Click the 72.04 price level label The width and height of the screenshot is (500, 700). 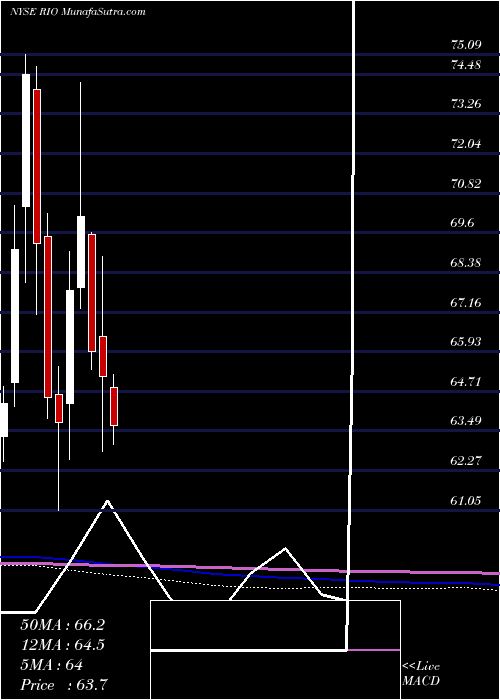(x=466, y=144)
